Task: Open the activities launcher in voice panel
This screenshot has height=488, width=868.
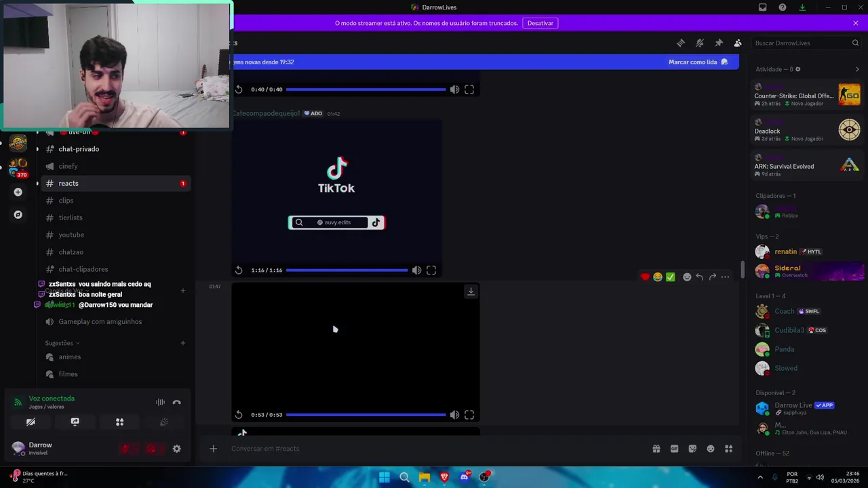Action: coord(119,422)
